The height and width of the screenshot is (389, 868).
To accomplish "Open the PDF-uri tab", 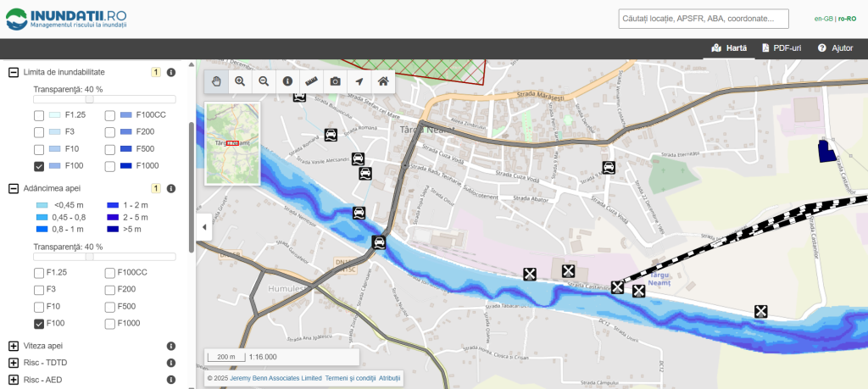I will (x=782, y=48).
